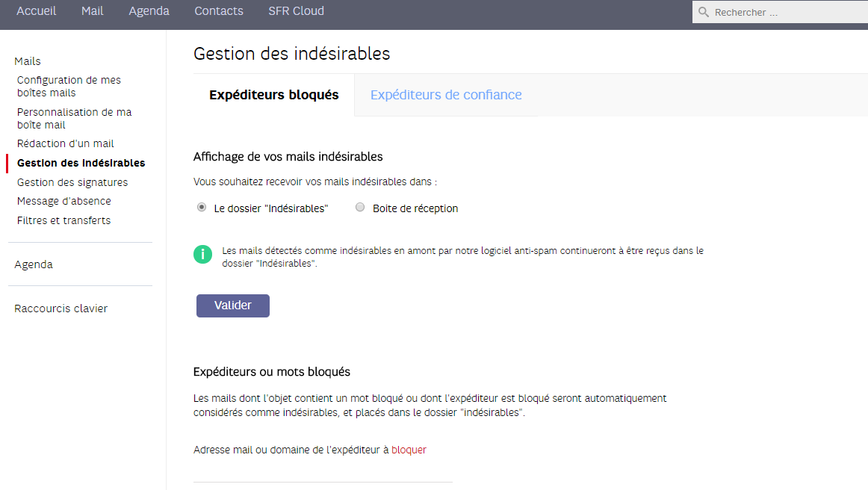The image size is (868, 490).
Task: Open SFR Cloud in top navigation
Action: coord(296,11)
